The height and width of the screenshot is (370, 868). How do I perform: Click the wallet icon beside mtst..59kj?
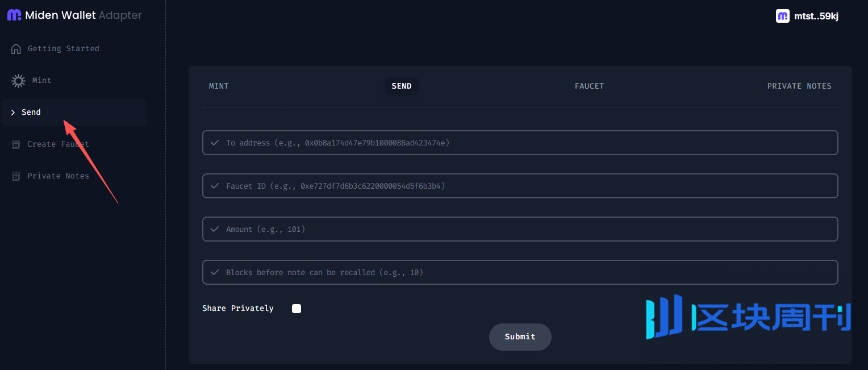(783, 16)
